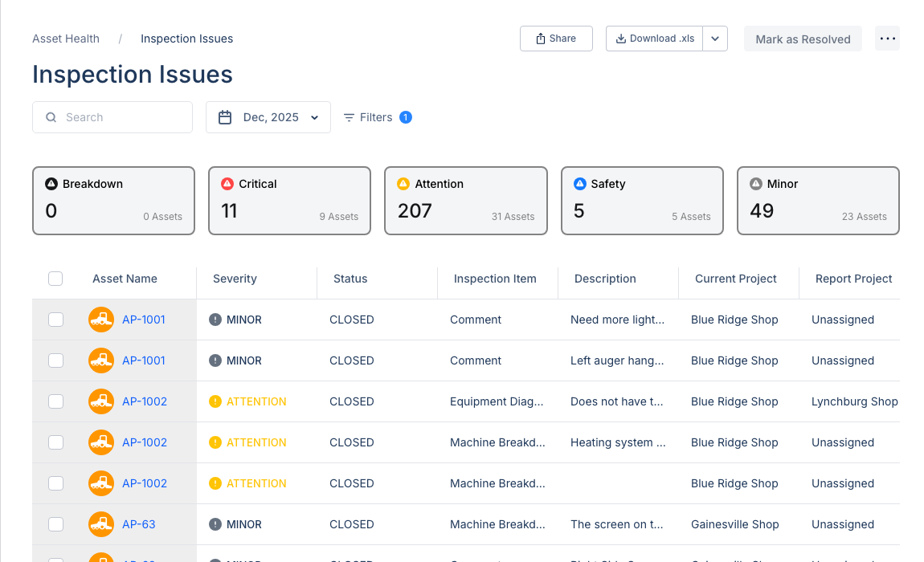The height and width of the screenshot is (562, 924).
Task: Click 'Need more light...' description cell
Action: click(617, 320)
